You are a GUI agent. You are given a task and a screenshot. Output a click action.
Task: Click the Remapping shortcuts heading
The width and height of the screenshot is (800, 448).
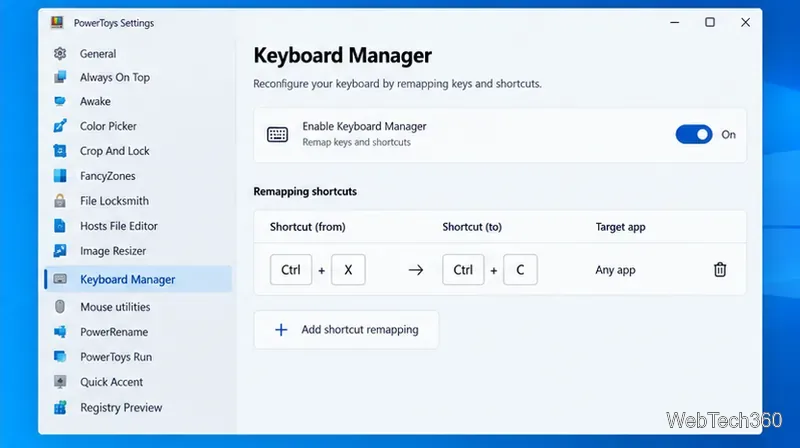(305, 191)
